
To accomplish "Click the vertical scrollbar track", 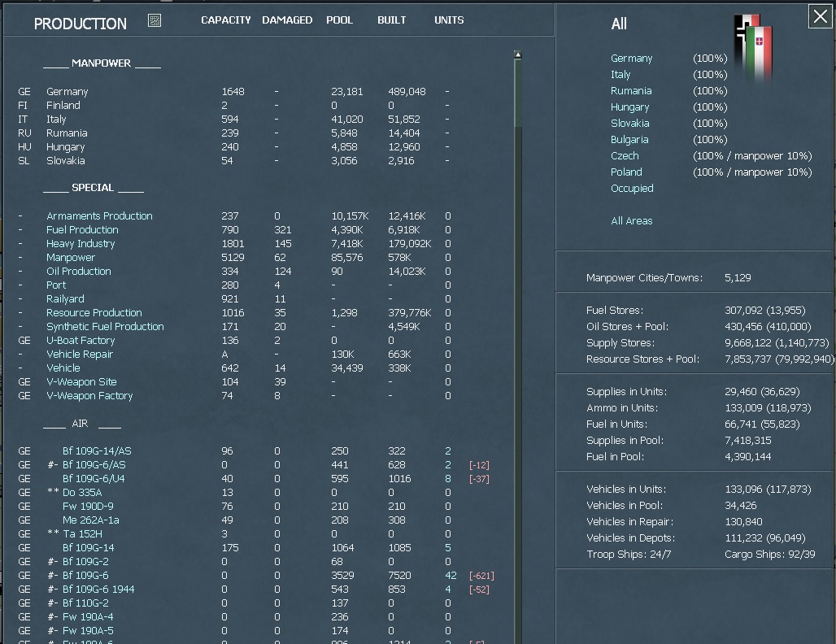I will coord(517,325).
